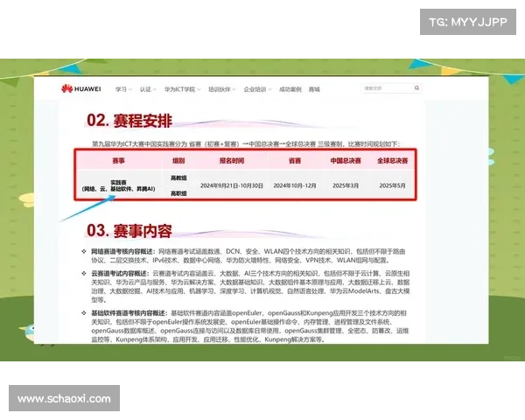Select the 全球总决赛 column header
The width and height of the screenshot is (525, 420).
point(392,161)
